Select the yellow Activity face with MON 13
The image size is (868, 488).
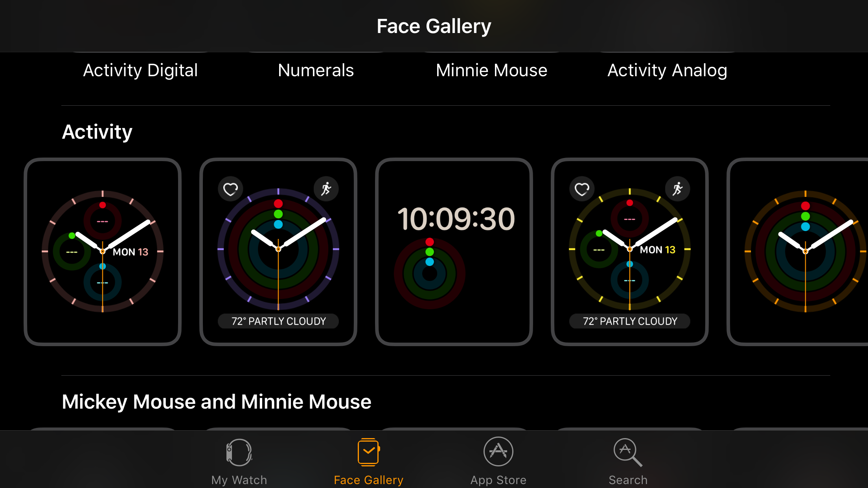pos(630,252)
